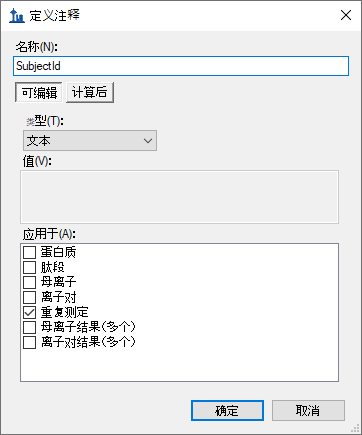Image resolution: width=362 pixels, height=435 pixels.
Task: Enable the 肽段 checkbox
Action: tap(29, 267)
